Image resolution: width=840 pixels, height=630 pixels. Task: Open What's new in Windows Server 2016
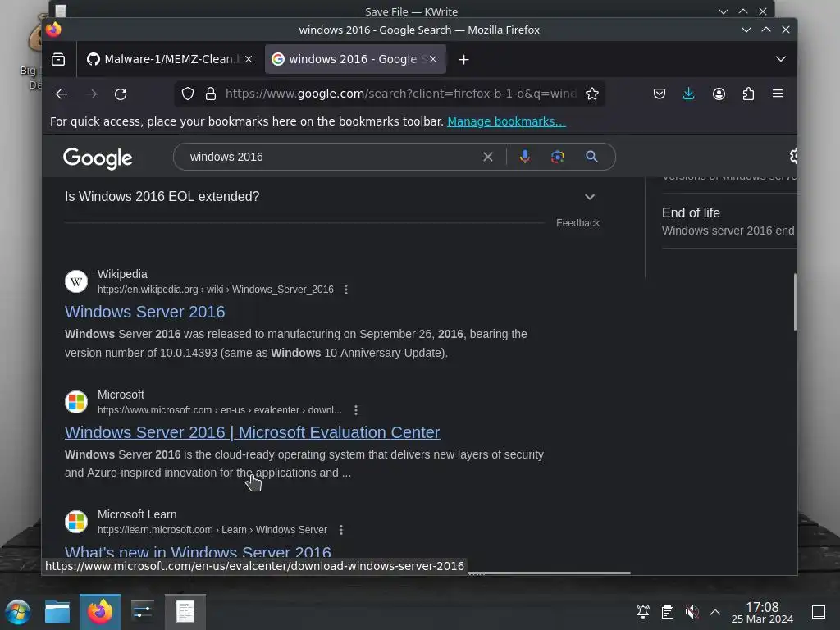pyautogui.click(x=198, y=552)
